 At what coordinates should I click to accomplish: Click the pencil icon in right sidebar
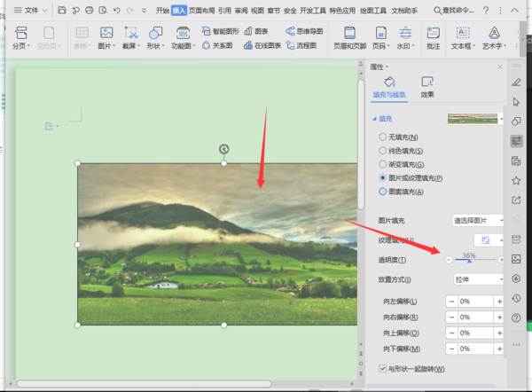(516, 82)
